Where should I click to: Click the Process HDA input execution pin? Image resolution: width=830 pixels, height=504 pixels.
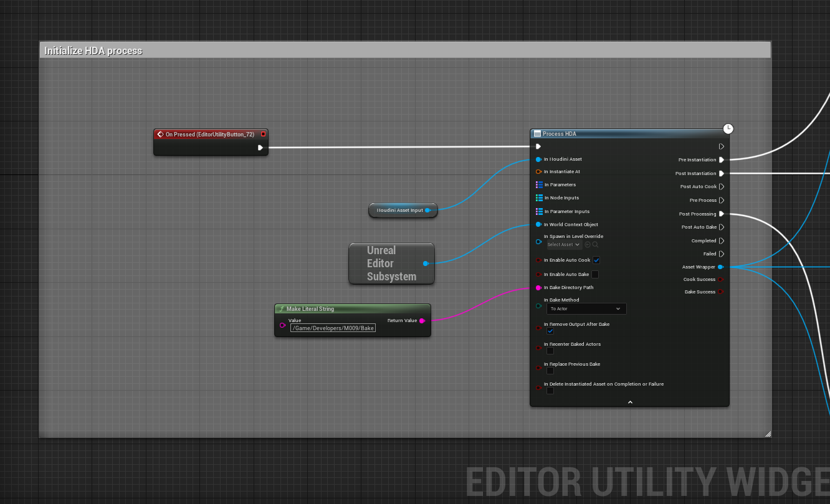538,146
